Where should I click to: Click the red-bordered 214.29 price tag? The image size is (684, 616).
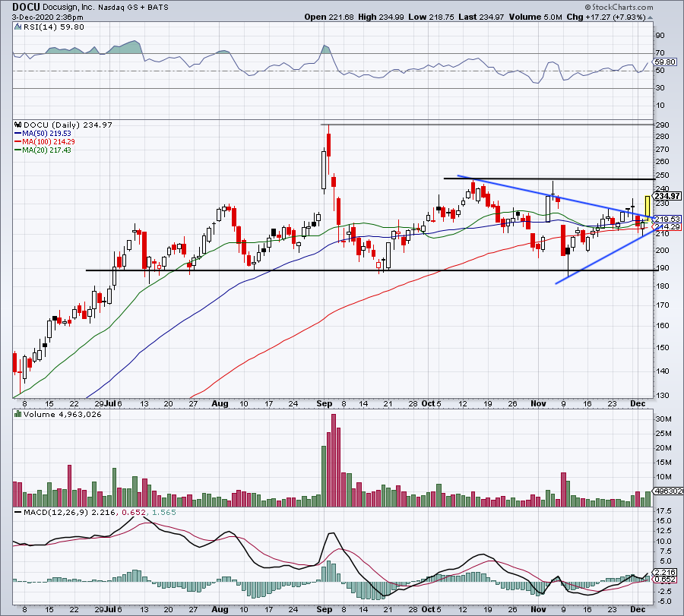click(x=667, y=226)
